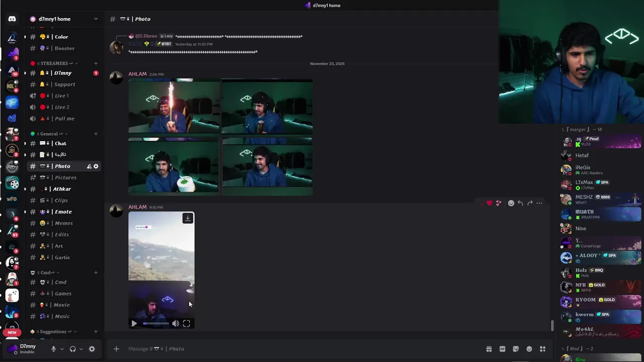The height and width of the screenshot is (362, 644).
Task: Collapse the STREAMERS category
Action: pos(54,63)
